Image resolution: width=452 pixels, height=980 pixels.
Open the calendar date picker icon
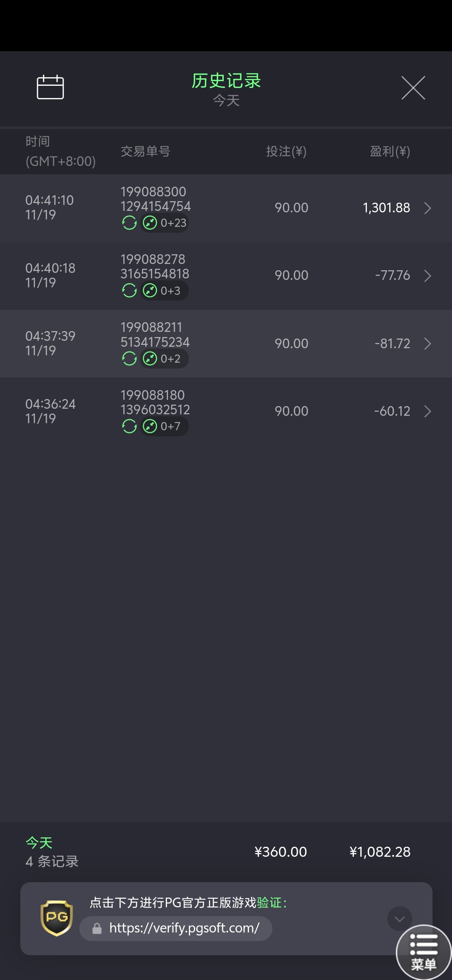point(50,87)
